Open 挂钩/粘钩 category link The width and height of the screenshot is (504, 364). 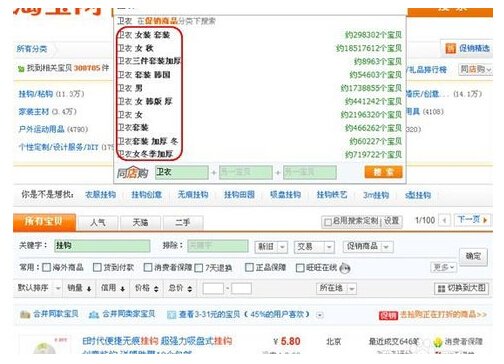pos(36,94)
